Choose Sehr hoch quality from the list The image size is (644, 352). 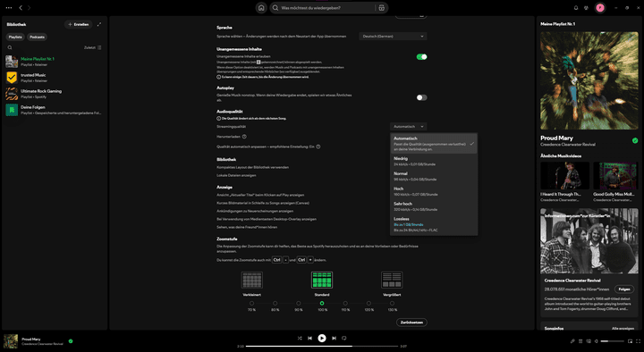pyautogui.click(x=434, y=206)
